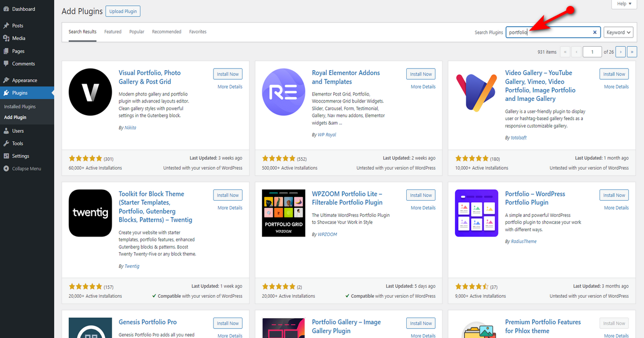The height and width of the screenshot is (338, 644).
Task: Click the Appearance brush icon
Action: click(x=6, y=80)
